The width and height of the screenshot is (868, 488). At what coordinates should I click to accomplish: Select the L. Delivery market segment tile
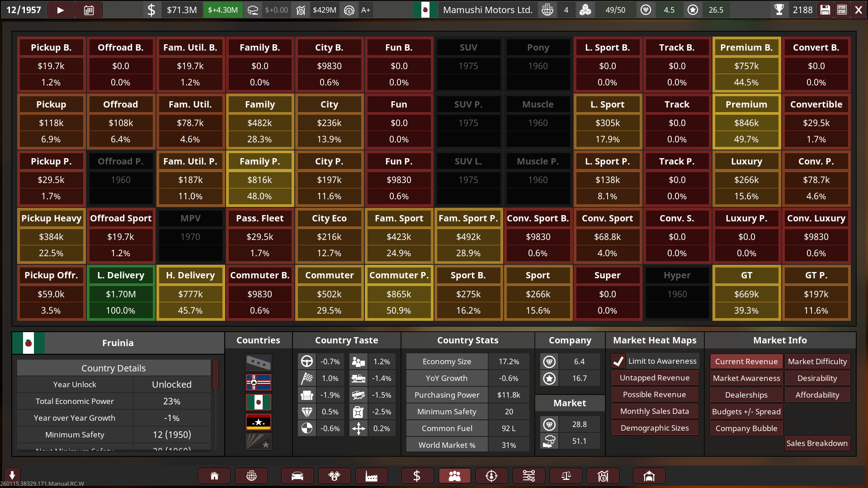121,293
